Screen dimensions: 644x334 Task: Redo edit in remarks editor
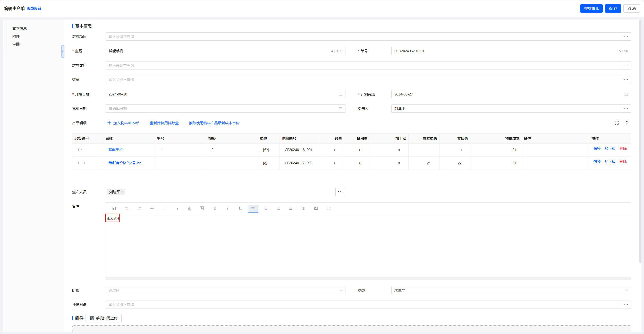pyautogui.click(x=139, y=208)
